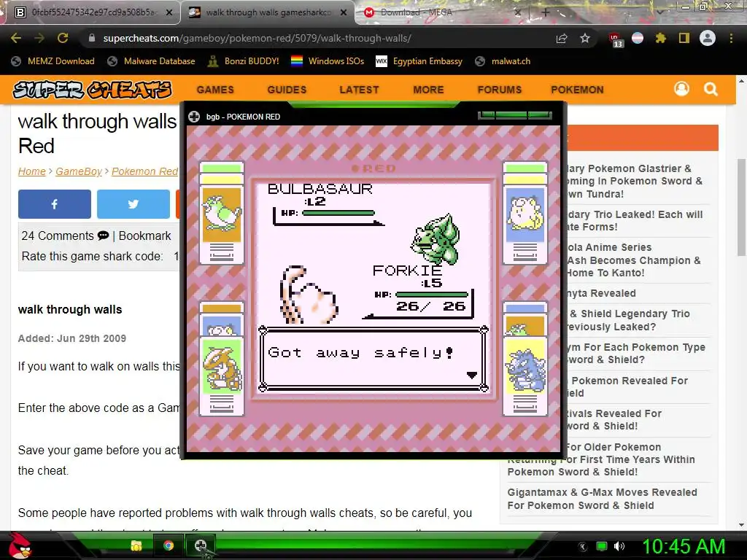This screenshot has width=747, height=560.
Task: Open the MORE menu
Action: click(x=429, y=90)
